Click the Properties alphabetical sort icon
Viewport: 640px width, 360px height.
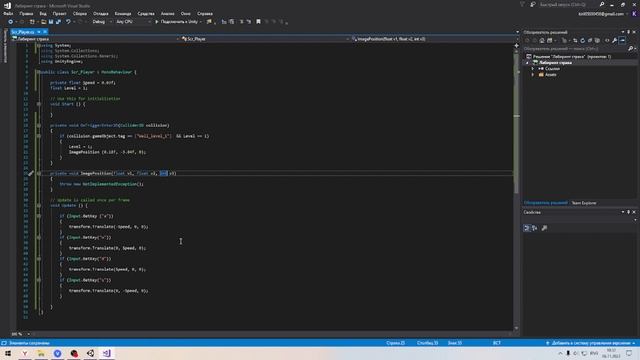pos(535,228)
